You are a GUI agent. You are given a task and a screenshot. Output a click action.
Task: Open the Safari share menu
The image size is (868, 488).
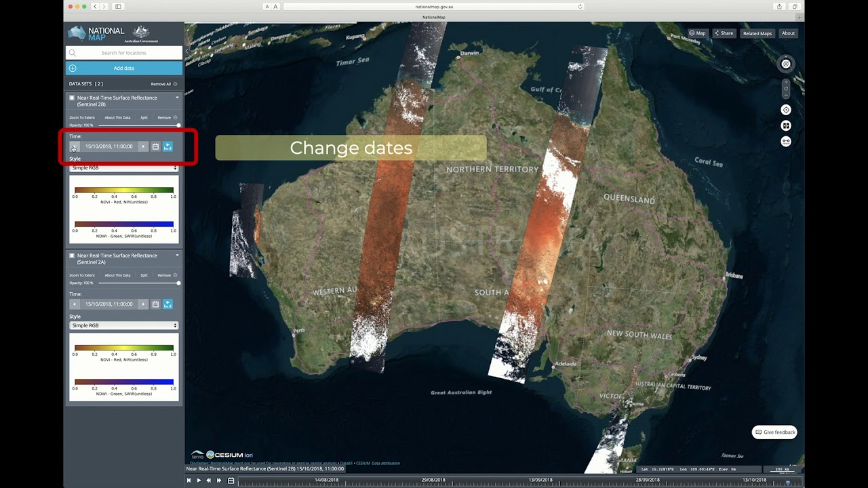click(x=779, y=6)
